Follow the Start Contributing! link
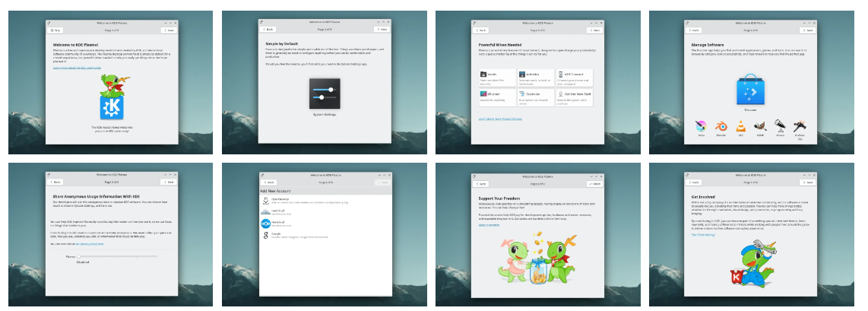 point(703,235)
